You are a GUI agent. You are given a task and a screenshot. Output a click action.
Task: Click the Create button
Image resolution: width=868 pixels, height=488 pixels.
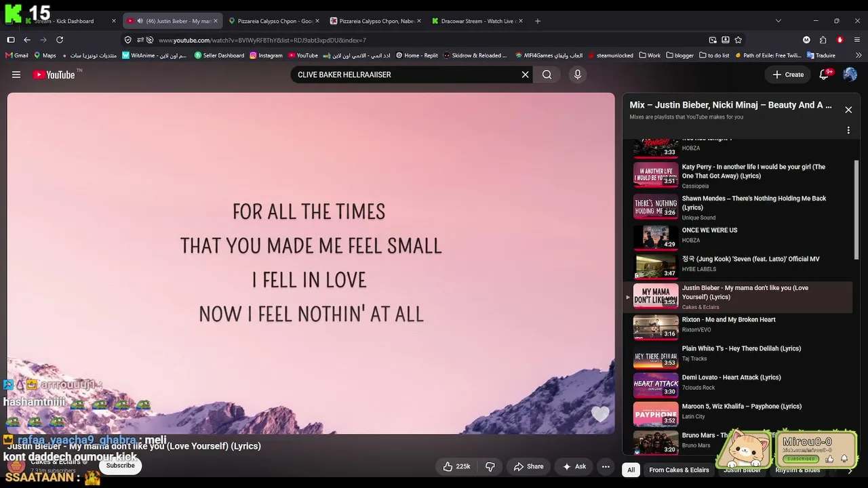tap(788, 75)
